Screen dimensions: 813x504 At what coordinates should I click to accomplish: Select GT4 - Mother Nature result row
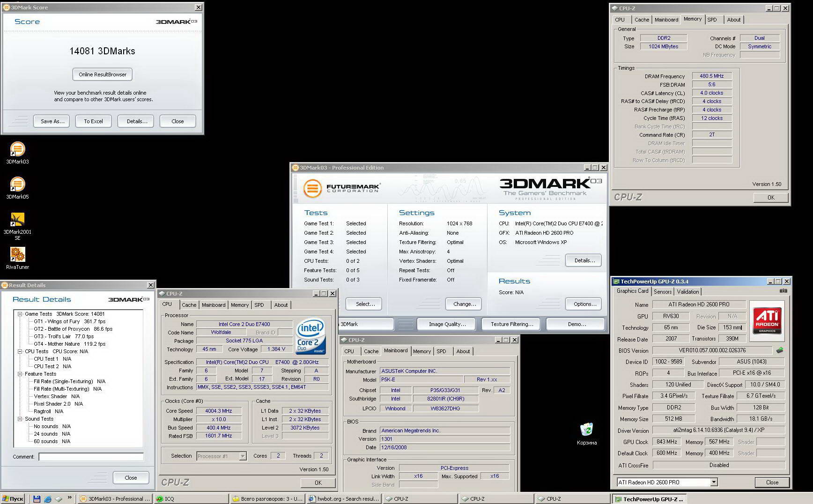[x=69, y=344]
